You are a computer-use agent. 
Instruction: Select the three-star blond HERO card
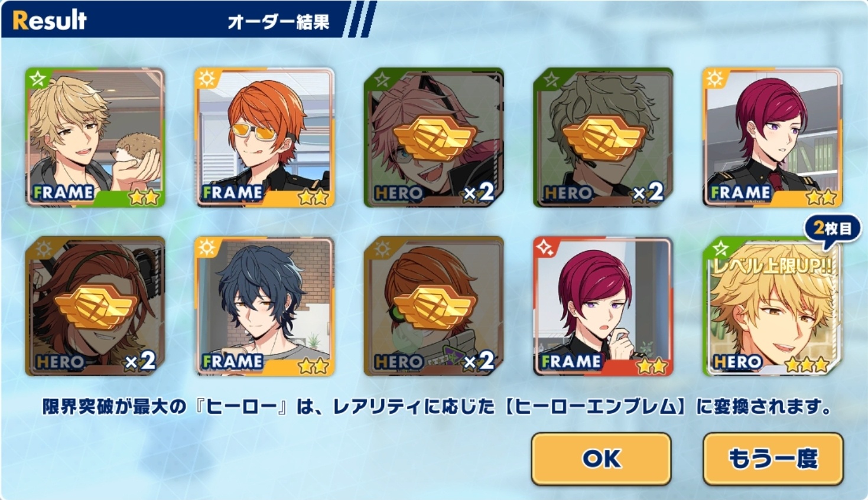[772, 306]
